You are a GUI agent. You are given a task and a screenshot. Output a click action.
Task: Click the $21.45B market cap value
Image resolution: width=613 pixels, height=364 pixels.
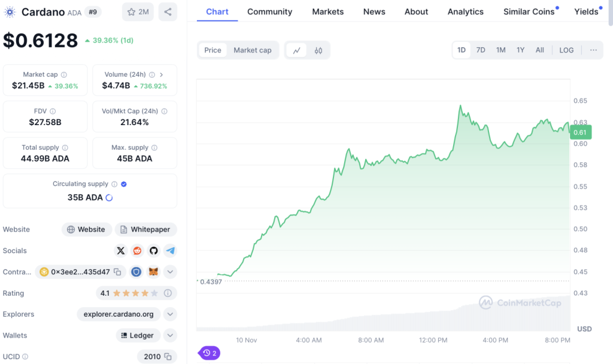(28, 86)
